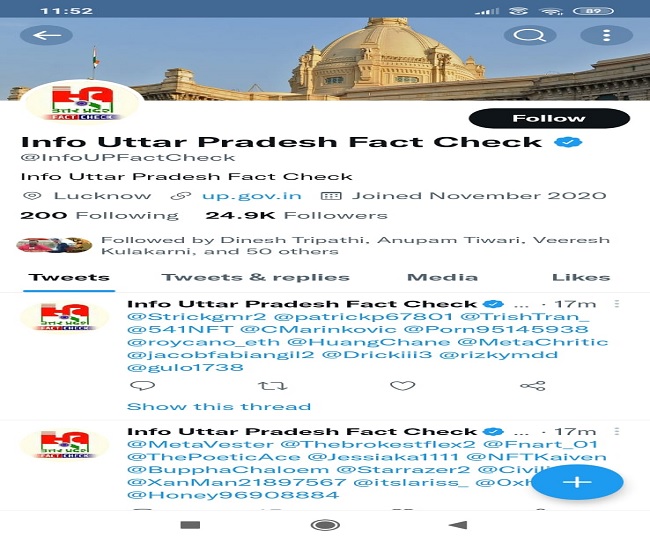Compose new tweet with plus button
The width and height of the screenshot is (650, 540).
[x=577, y=482]
